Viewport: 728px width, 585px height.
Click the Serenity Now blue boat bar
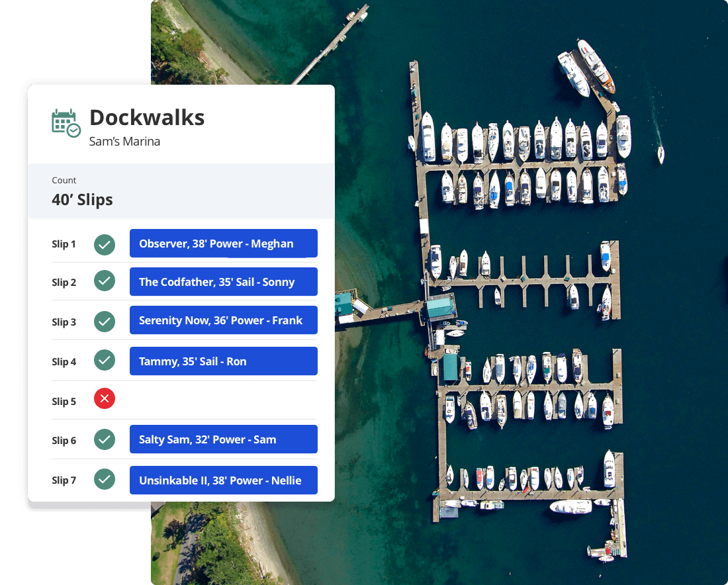(x=223, y=320)
